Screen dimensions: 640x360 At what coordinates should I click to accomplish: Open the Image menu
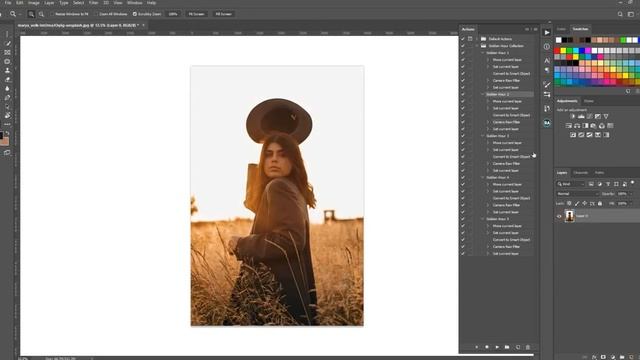pyautogui.click(x=33, y=3)
